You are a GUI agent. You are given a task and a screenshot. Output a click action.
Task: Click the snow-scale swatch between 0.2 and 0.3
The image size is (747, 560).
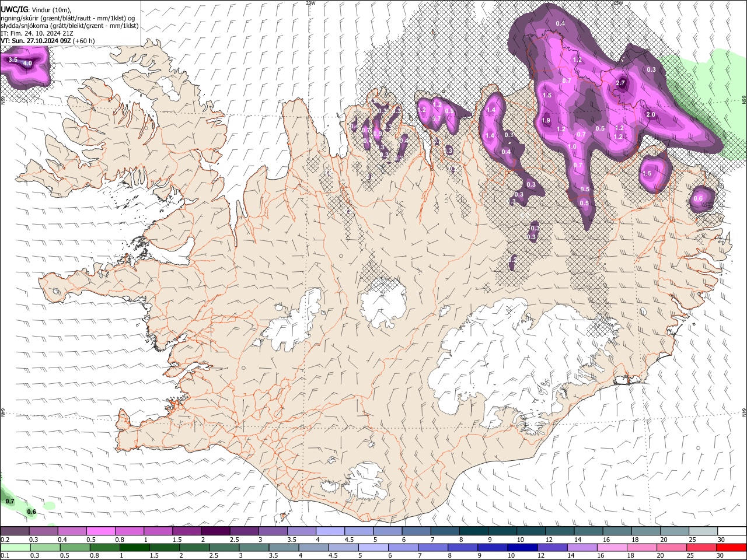(x=15, y=531)
